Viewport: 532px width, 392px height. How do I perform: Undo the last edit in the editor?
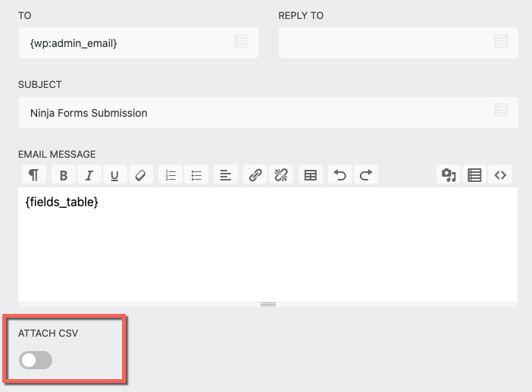[340, 175]
